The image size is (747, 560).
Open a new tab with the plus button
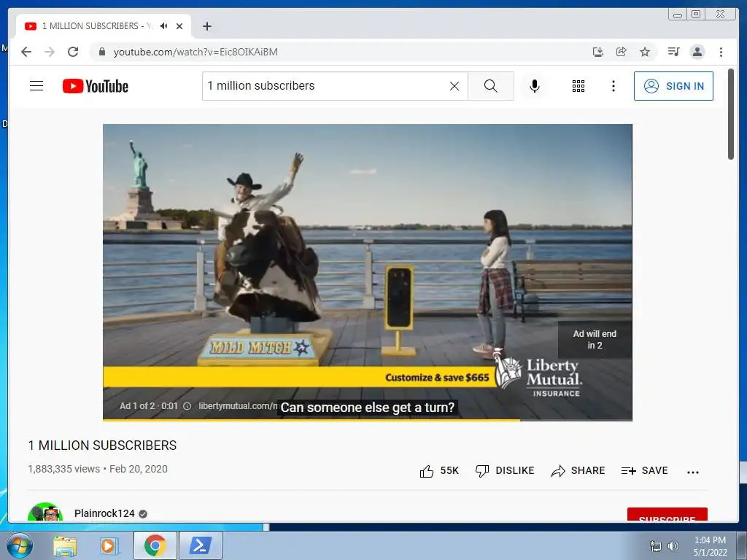206,26
